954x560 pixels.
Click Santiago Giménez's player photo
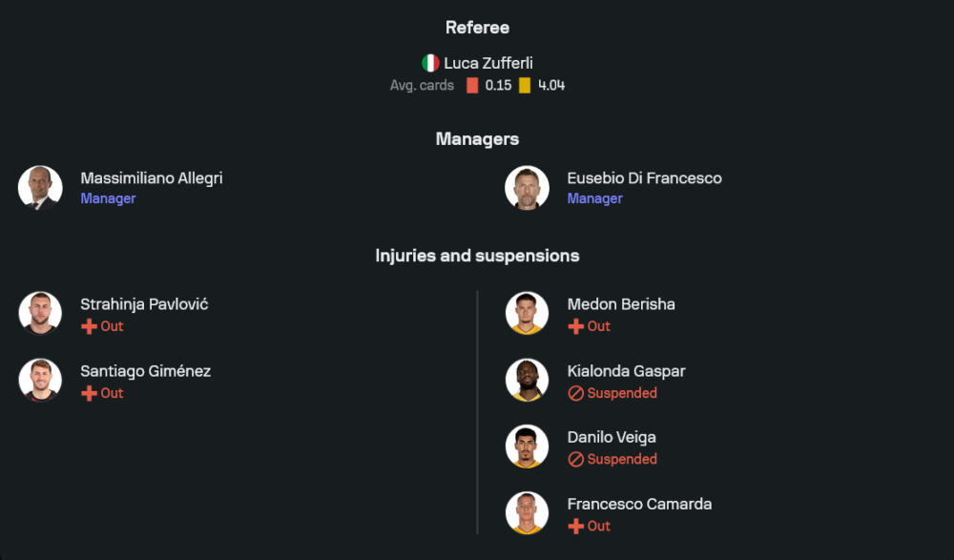coord(40,380)
